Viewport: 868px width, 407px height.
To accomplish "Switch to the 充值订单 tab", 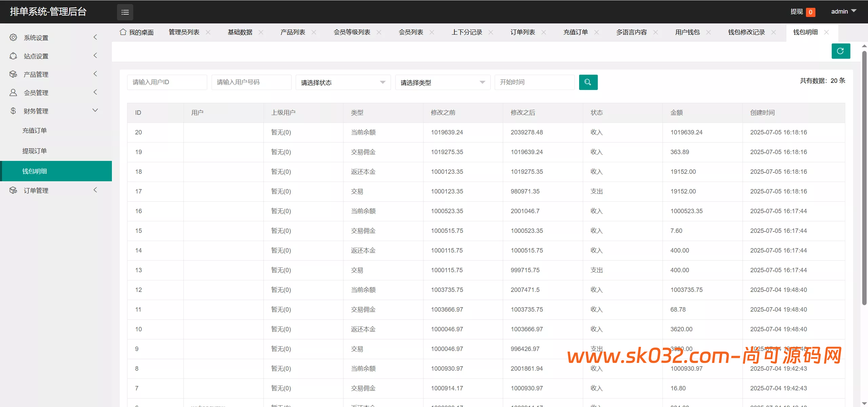I will click(575, 32).
